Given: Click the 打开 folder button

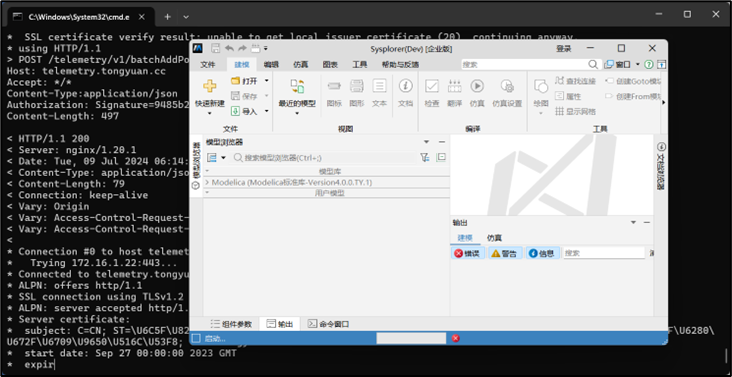Looking at the screenshot, I should click(x=245, y=81).
